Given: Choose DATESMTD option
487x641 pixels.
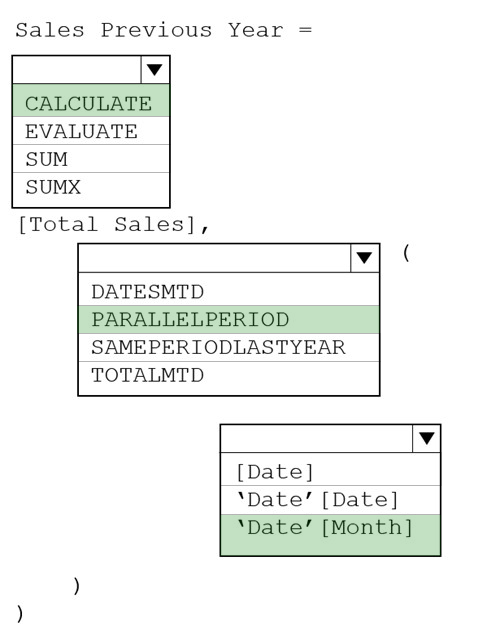Looking at the screenshot, I should pos(229,289).
